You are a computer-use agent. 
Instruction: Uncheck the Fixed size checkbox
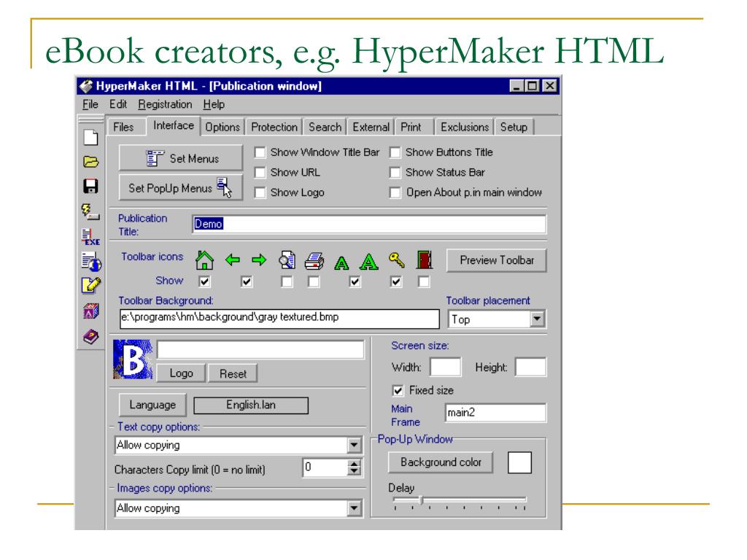(398, 391)
